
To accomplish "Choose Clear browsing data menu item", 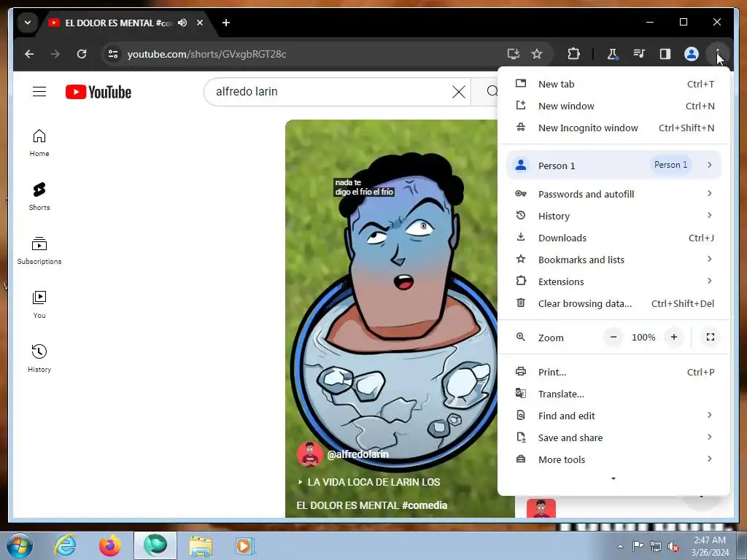I will pos(614,304).
